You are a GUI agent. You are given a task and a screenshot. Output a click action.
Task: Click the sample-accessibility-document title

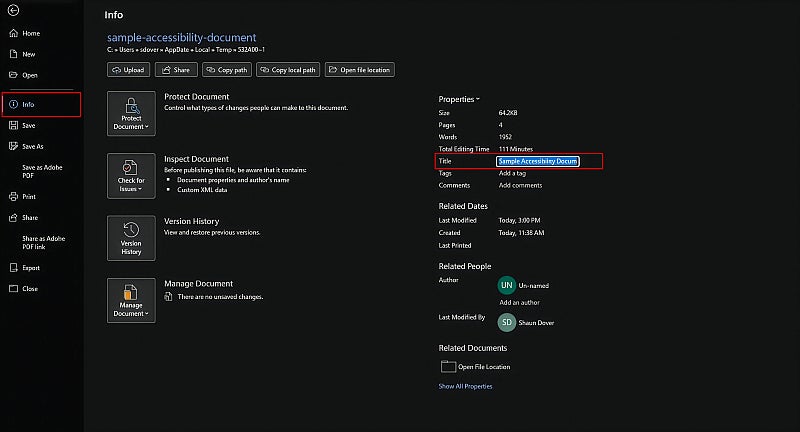pos(182,37)
